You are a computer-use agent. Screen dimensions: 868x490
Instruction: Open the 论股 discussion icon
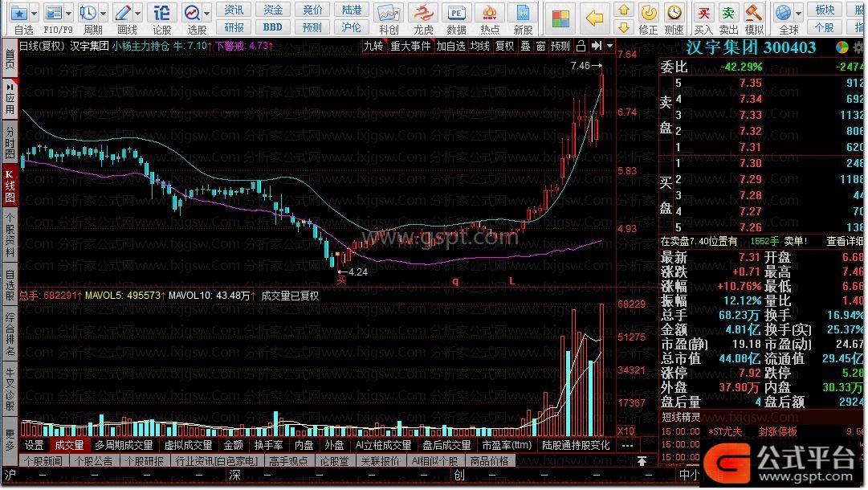(x=161, y=13)
